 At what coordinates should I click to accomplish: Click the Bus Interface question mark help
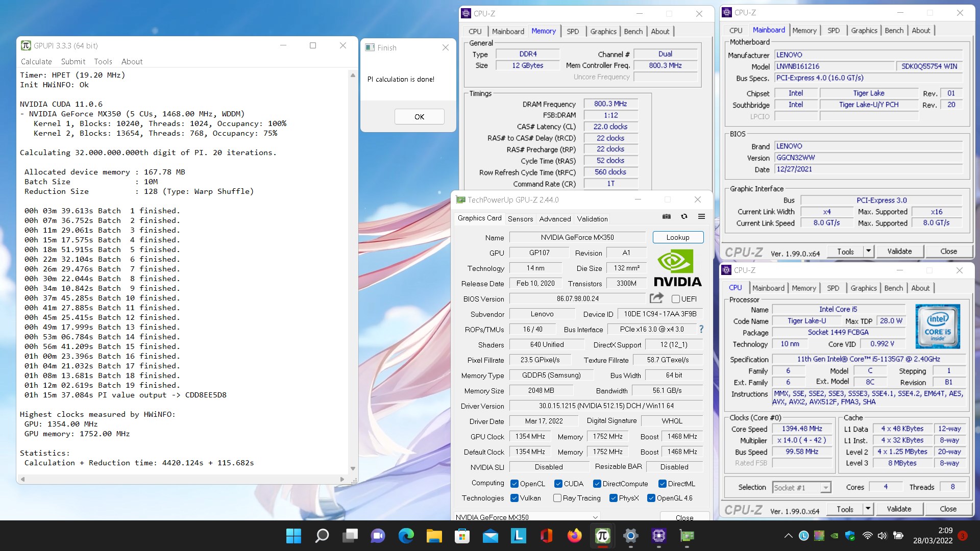[x=701, y=329]
